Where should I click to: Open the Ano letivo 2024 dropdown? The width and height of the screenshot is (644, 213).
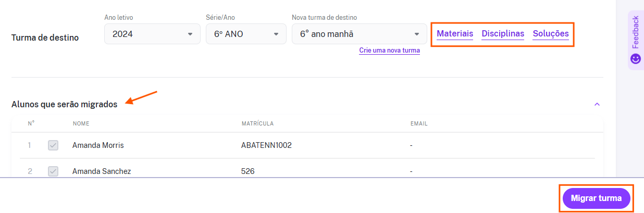pyautogui.click(x=152, y=34)
